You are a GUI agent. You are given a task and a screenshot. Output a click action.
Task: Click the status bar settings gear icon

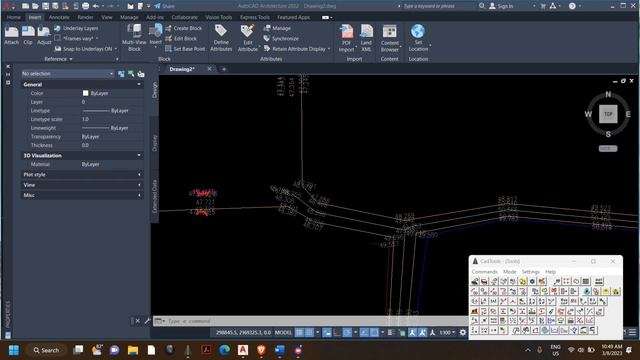point(462,333)
